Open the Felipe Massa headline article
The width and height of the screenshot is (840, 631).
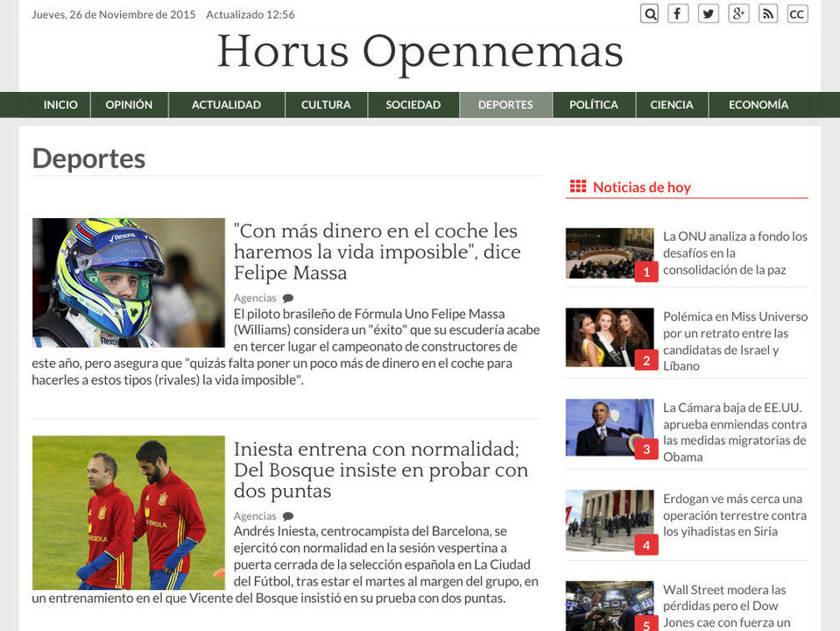(377, 252)
